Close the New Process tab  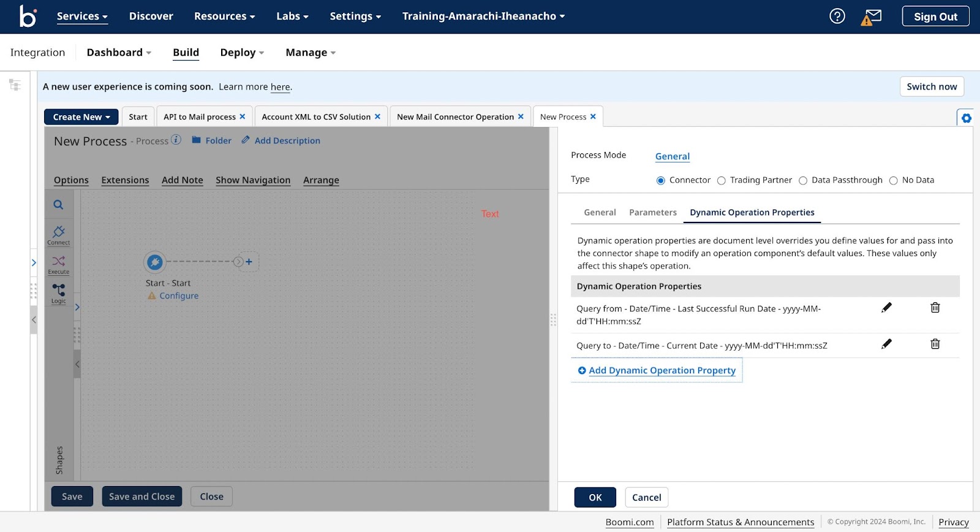pyautogui.click(x=593, y=116)
